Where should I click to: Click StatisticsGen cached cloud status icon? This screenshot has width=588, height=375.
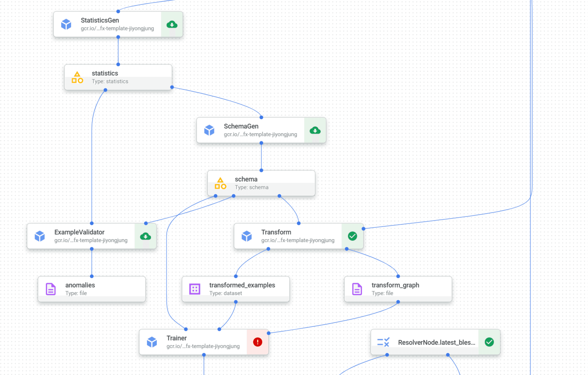pos(172,24)
